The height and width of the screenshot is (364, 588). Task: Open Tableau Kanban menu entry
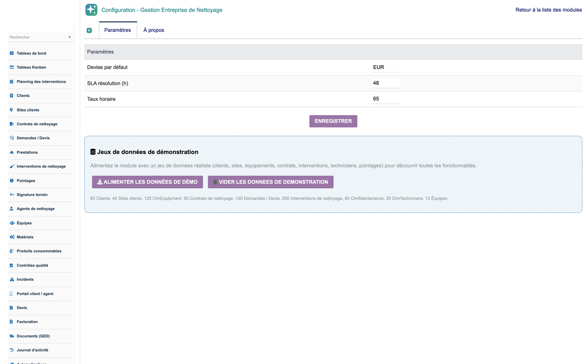pyautogui.click(x=31, y=68)
